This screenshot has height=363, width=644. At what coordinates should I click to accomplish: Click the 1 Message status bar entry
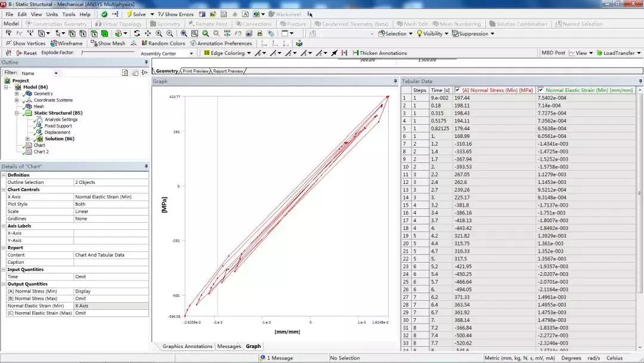click(277, 358)
